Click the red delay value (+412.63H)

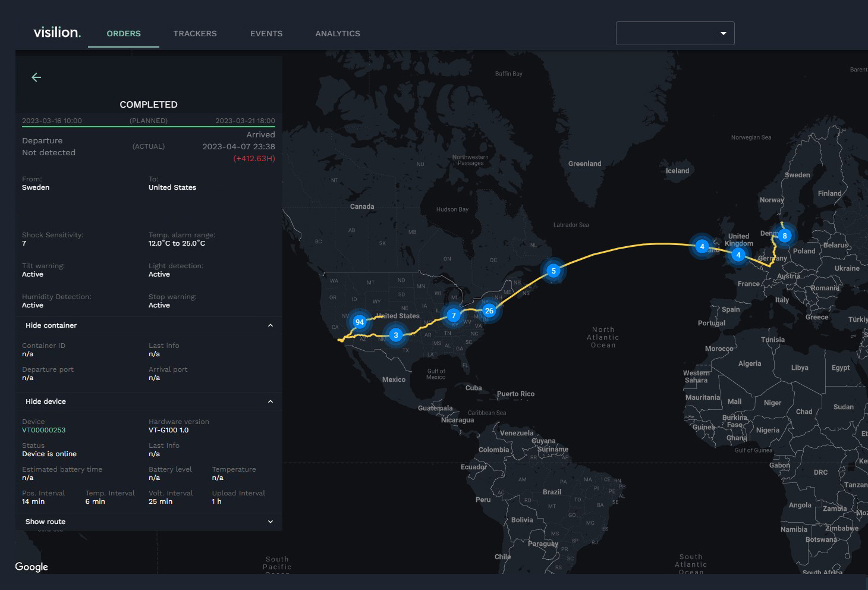click(x=254, y=158)
